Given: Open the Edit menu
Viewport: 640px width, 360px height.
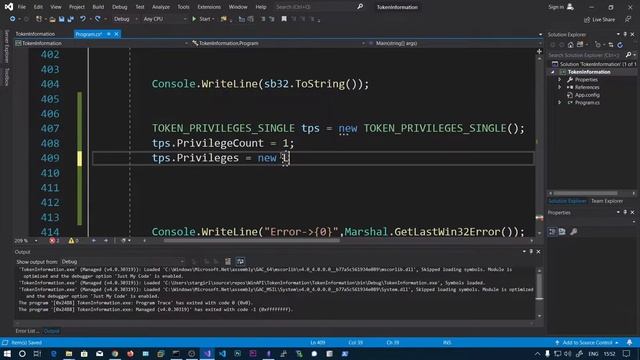Looking at the screenshot, I should pos(38,7).
